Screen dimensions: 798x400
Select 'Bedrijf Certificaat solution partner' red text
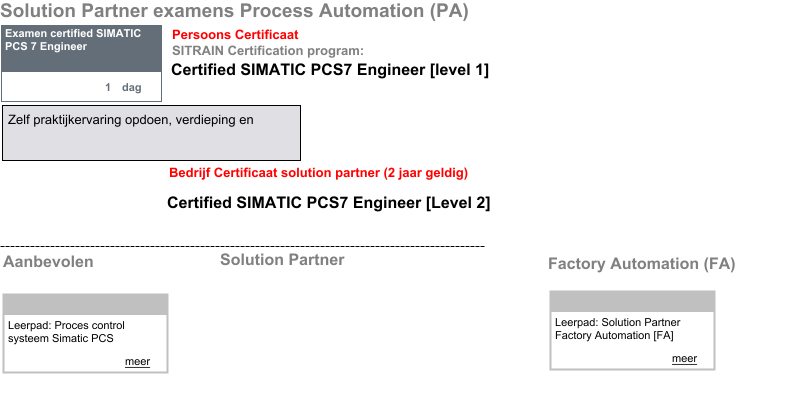[318, 172]
